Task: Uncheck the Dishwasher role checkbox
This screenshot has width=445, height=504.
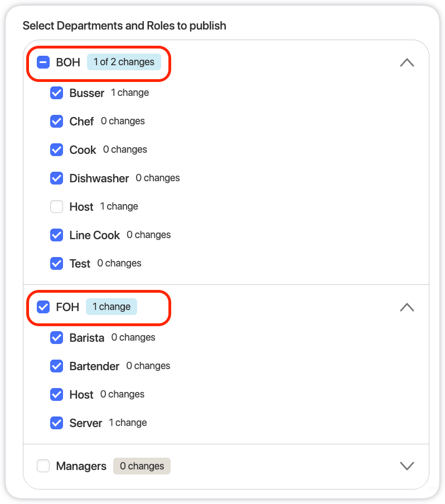Action: (56, 178)
